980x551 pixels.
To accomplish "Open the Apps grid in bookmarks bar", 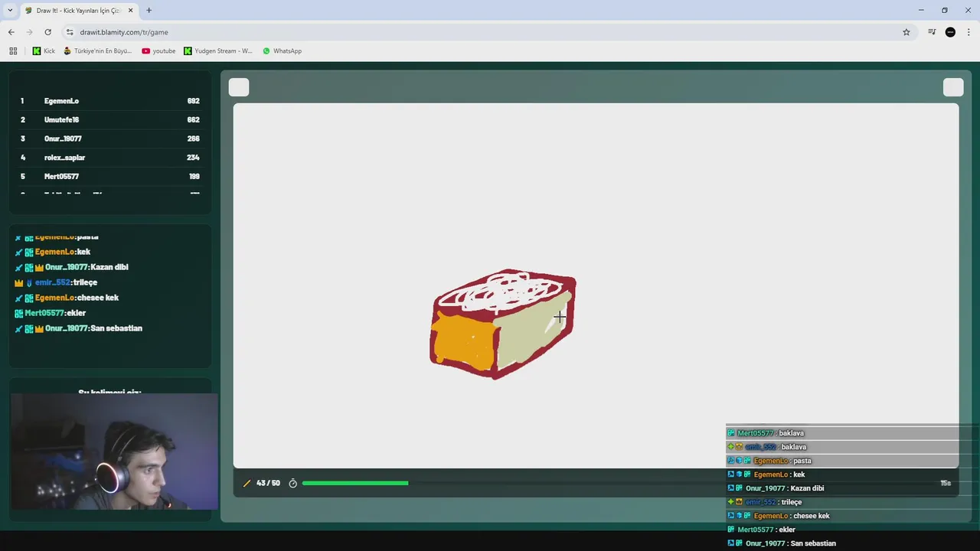I will point(13,51).
